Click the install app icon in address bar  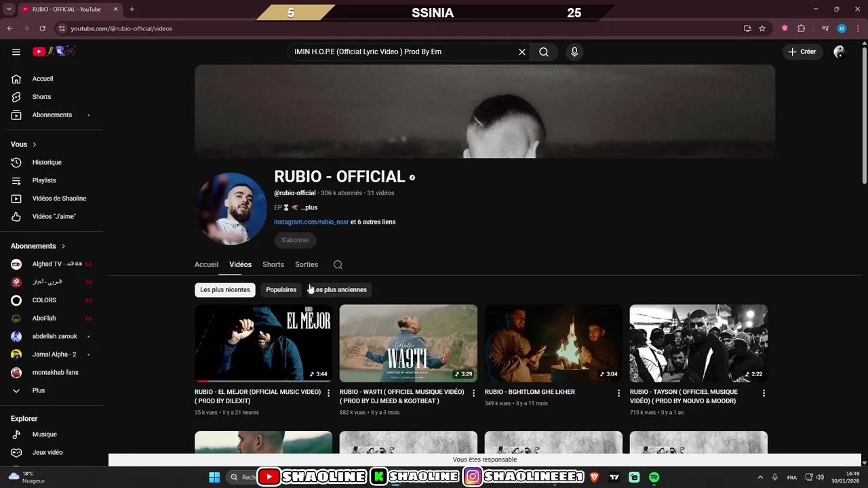point(747,28)
